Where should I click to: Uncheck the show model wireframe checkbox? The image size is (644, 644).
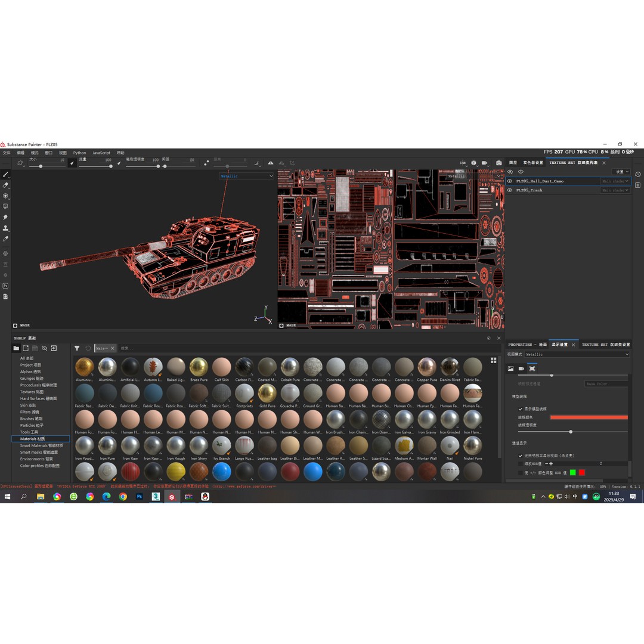pos(521,409)
